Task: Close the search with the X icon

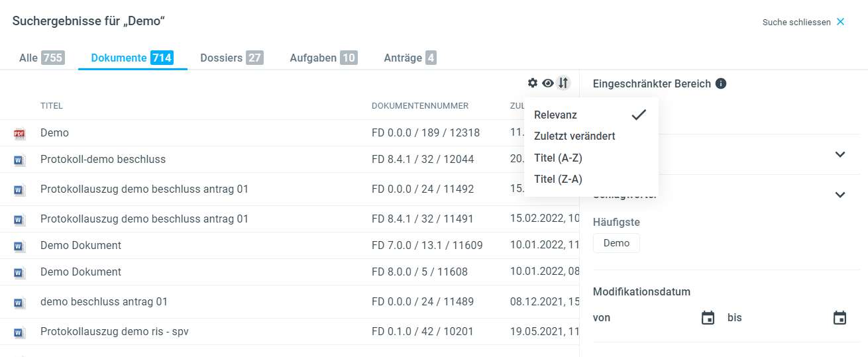Action: [840, 22]
